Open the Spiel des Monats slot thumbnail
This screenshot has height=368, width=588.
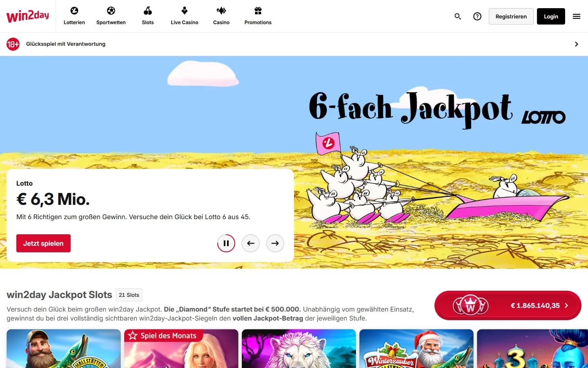(x=181, y=349)
